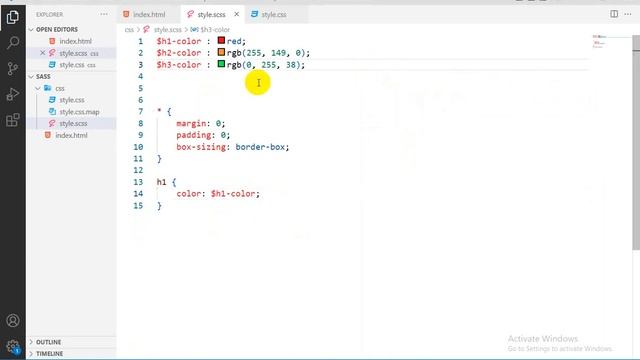This screenshot has height=360, width=640.
Task: Click the style.scss breadcrumb segment
Action: click(x=167, y=30)
